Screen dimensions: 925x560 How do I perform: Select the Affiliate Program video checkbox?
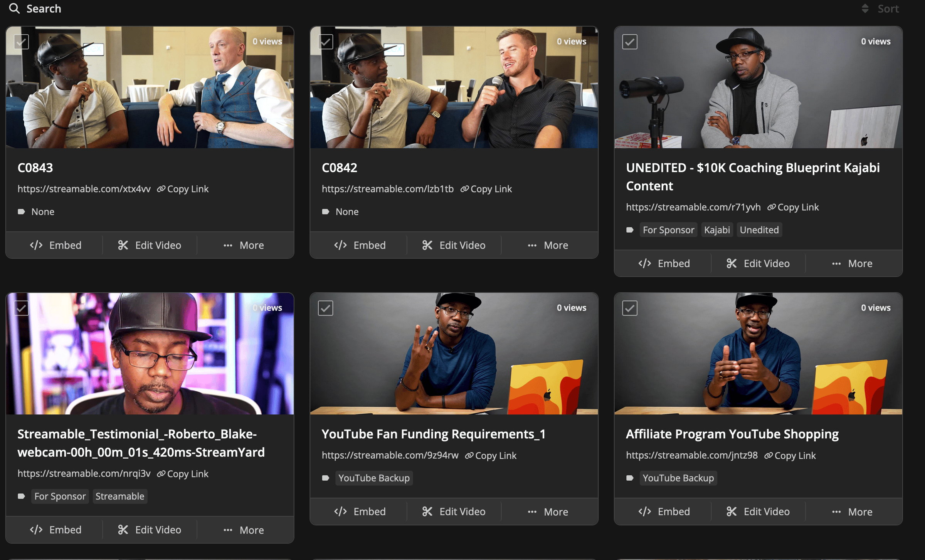[630, 308]
